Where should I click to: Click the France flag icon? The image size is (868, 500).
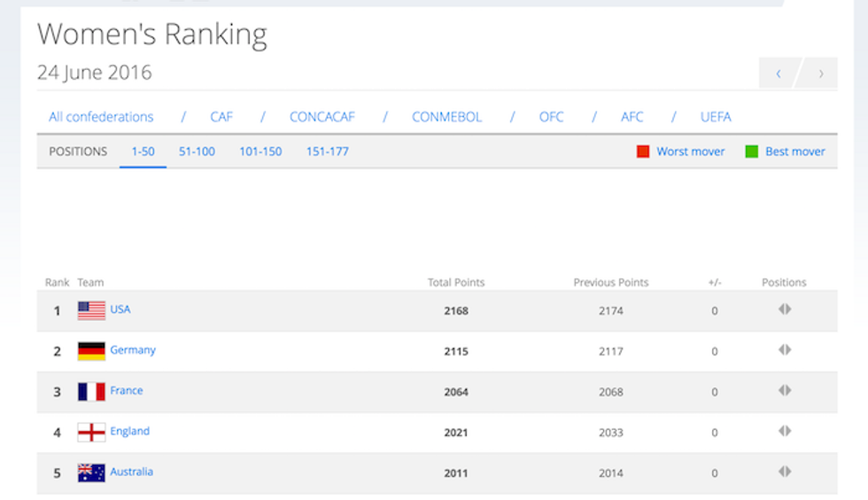click(91, 392)
